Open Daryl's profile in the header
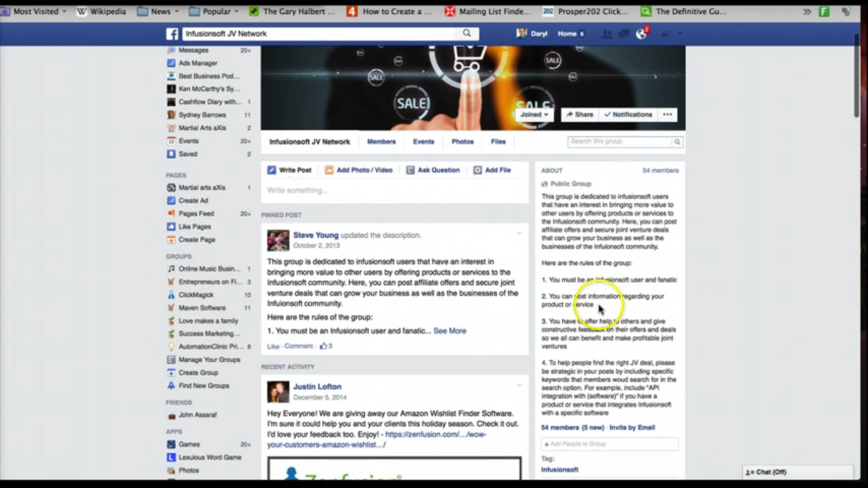 point(532,34)
